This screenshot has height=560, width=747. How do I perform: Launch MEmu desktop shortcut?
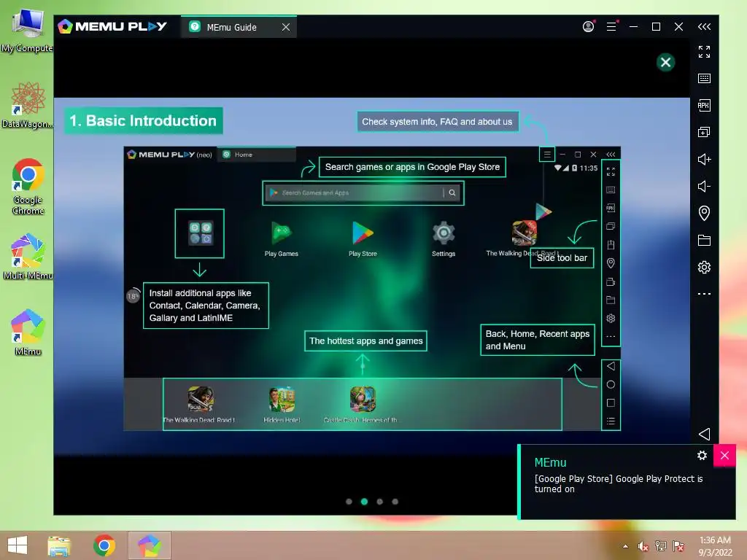pos(28,332)
